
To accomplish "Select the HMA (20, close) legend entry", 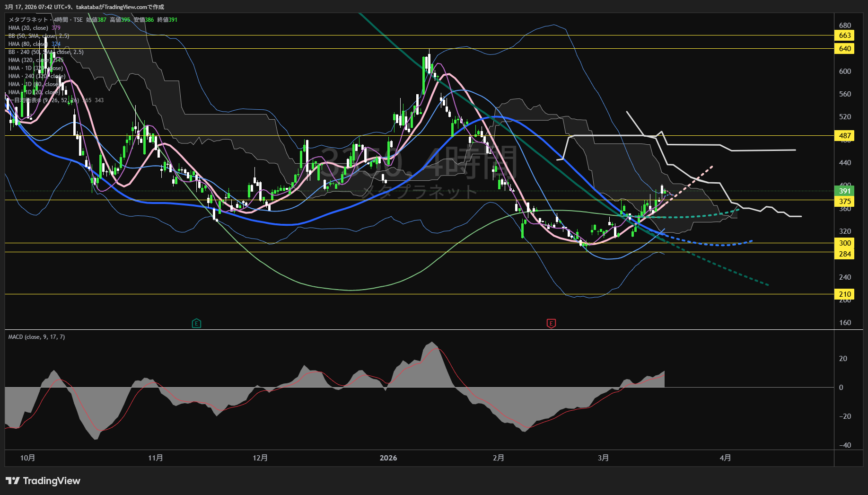I will click(28, 28).
